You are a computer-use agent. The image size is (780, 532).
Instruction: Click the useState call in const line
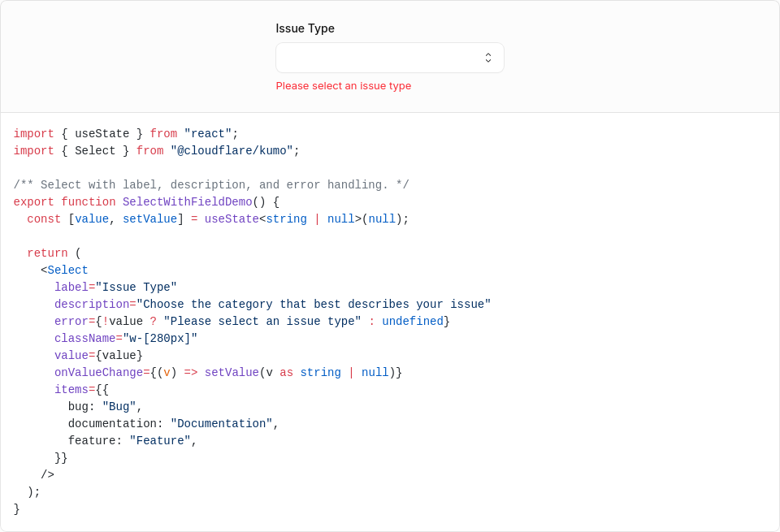232,218
